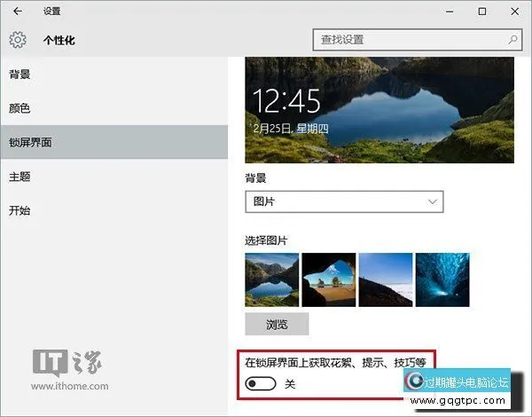
Task: Open the 背景 dropdown showing 图片
Action: point(343,201)
